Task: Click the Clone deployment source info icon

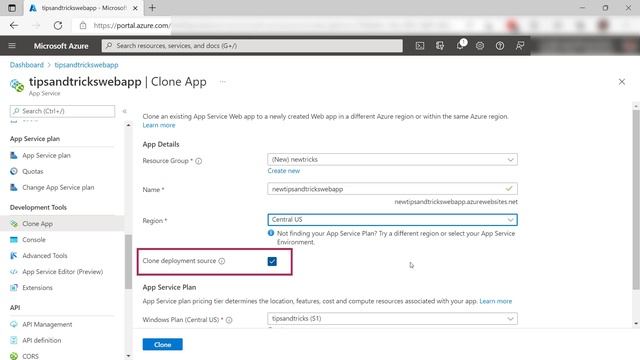Action: coord(222,261)
